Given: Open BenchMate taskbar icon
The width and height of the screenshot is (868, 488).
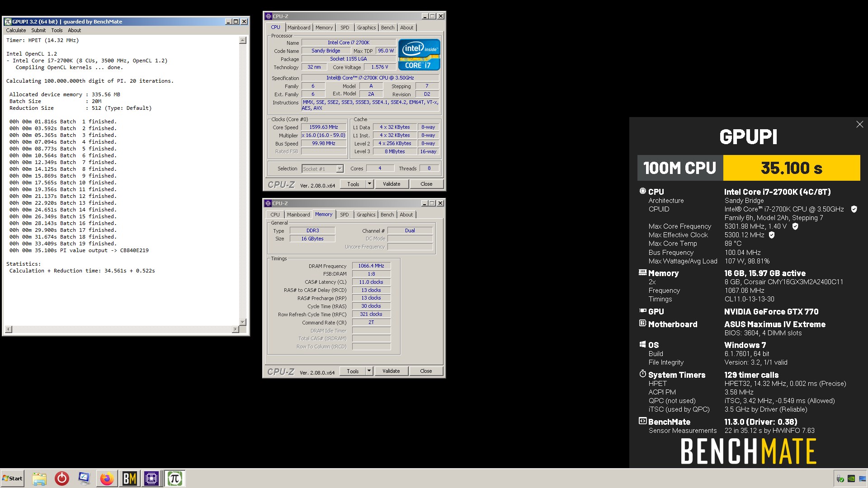Looking at the screenshot, I should [129, 479].
